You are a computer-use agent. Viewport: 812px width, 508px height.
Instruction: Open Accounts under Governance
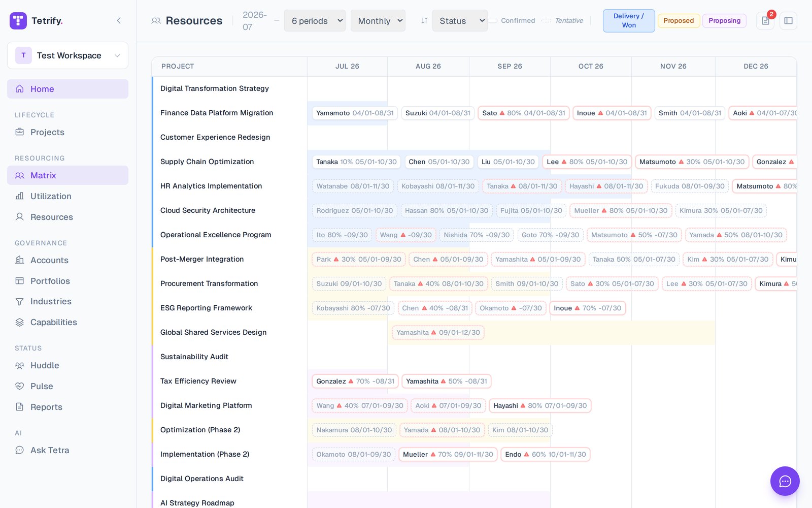pos(67,260)
